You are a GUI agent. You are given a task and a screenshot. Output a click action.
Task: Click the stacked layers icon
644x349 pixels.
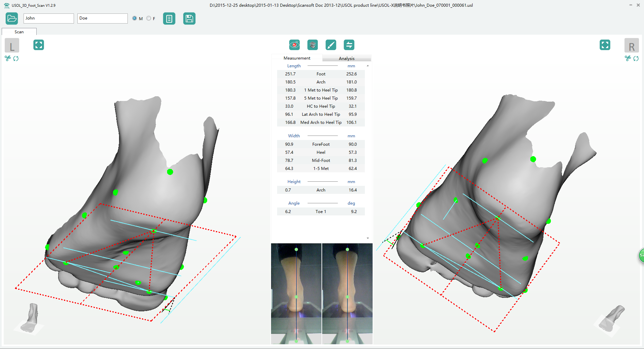[312, 45]
